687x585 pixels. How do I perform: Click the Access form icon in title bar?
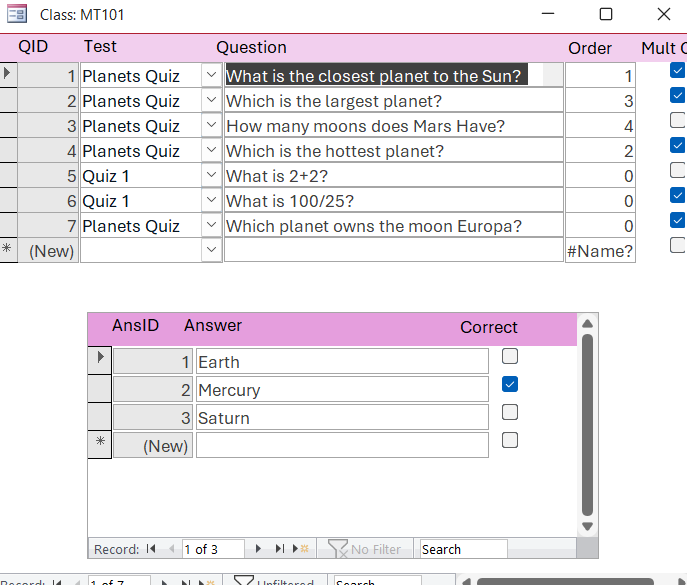pyautogui.click(x=17, y=15)
